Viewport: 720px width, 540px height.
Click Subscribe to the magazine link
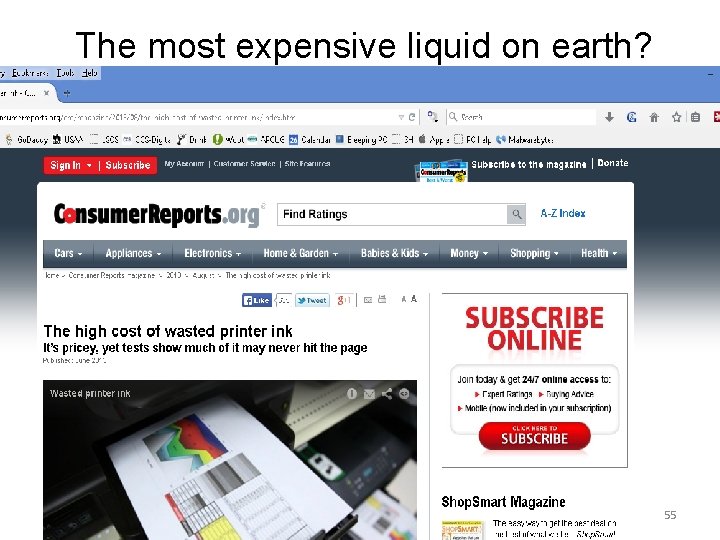coord(529,164)
